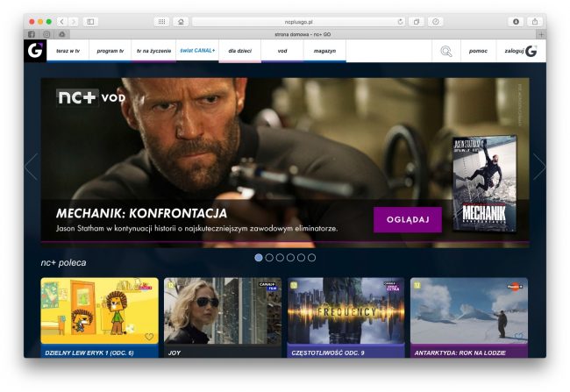The height and width of the screenshot is (392, 570).
Task: Open the Mechanik movie poster
Action: coord(484,183)
